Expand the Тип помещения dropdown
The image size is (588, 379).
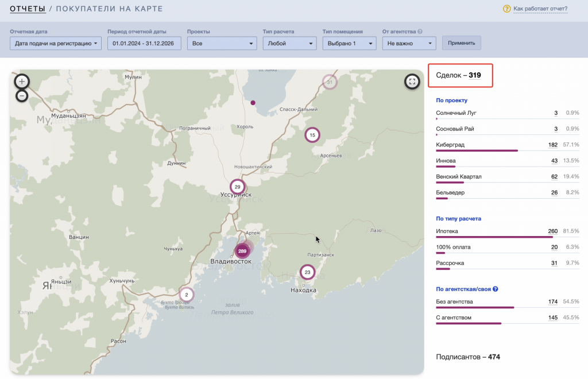coord(349,43)
